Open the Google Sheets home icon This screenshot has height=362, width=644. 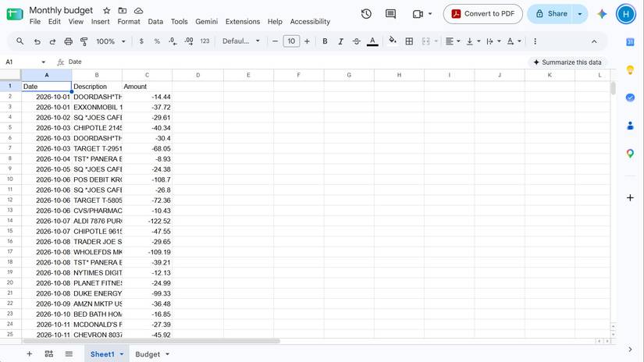pyautogui.click(x=15, y=14)
